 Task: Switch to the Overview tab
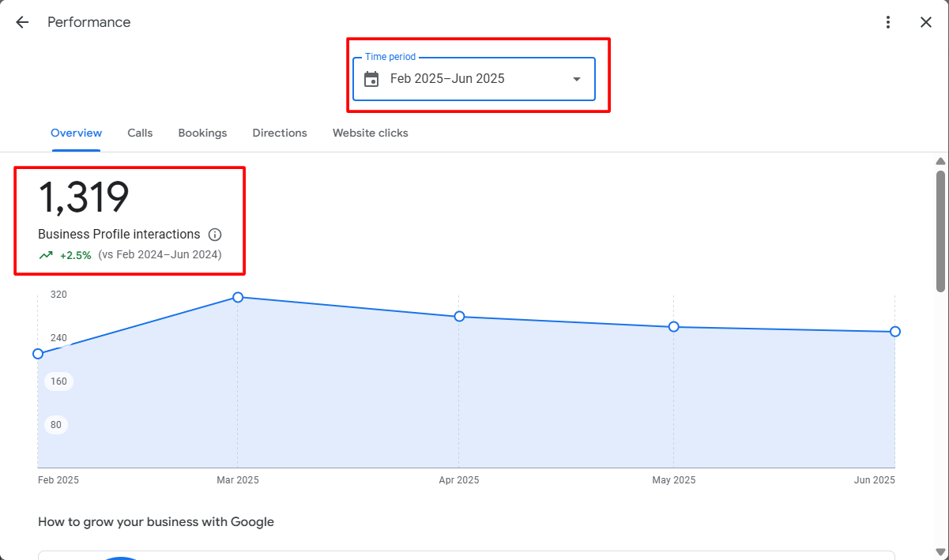[76, 133]
